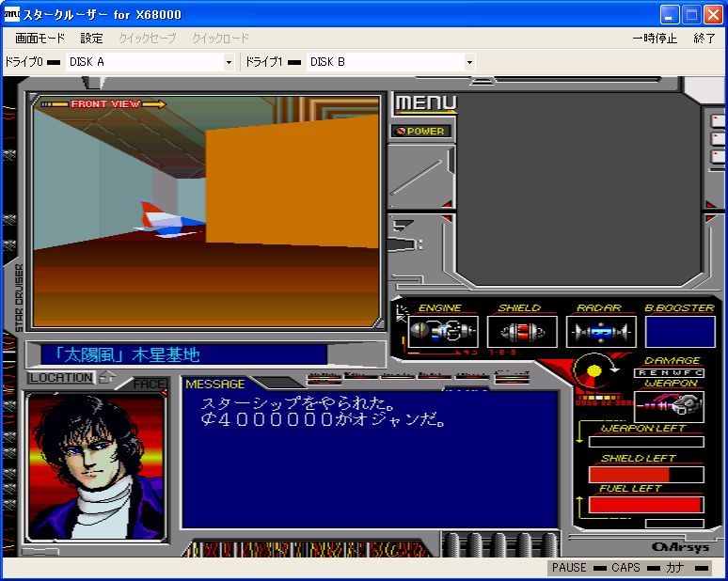Open the 画面モード menu

click(x=40, y=38)
